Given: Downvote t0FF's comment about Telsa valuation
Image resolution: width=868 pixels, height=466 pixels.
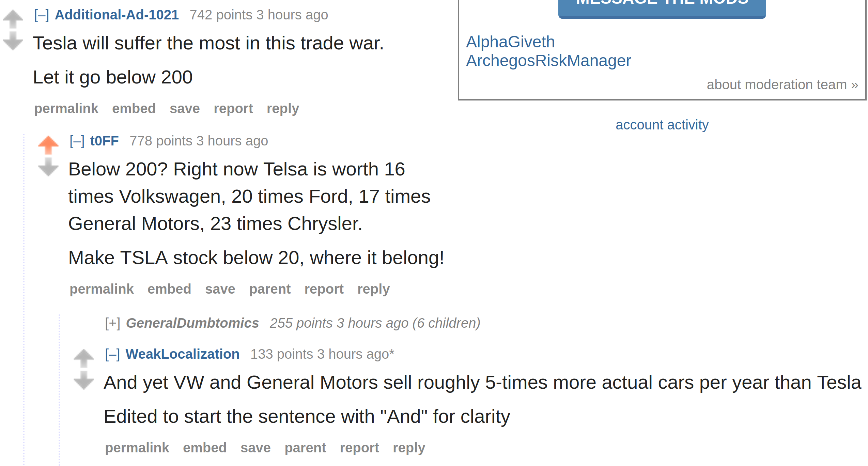Looking at the screenshot, I should click(48, 167).
